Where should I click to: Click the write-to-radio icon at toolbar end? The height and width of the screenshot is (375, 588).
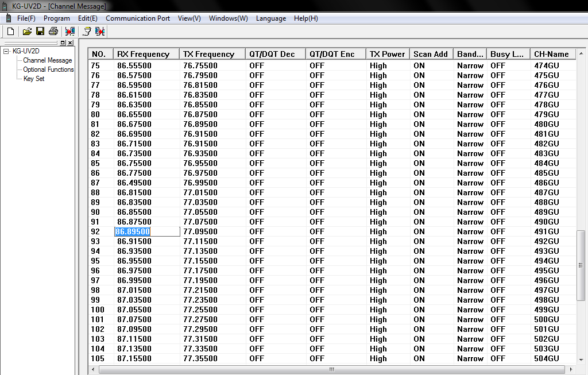(100, 31)
